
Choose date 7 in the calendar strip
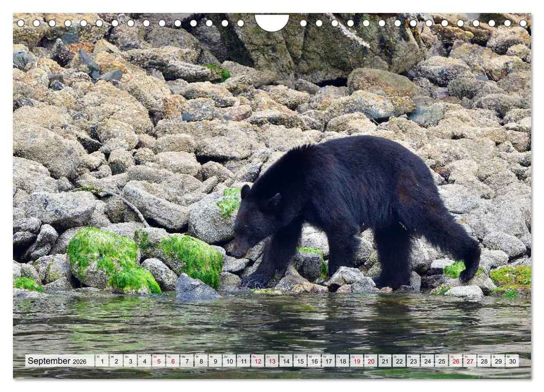[187, 361]
